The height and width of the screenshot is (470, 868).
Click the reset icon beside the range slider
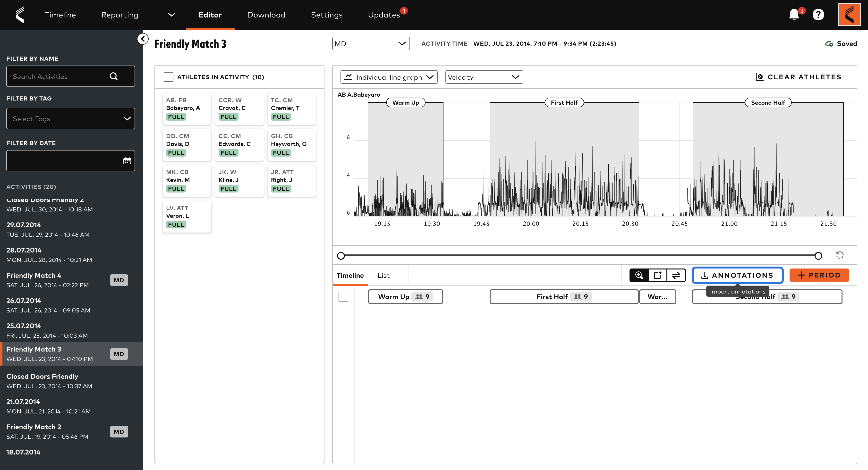click(x=840, y=255)
